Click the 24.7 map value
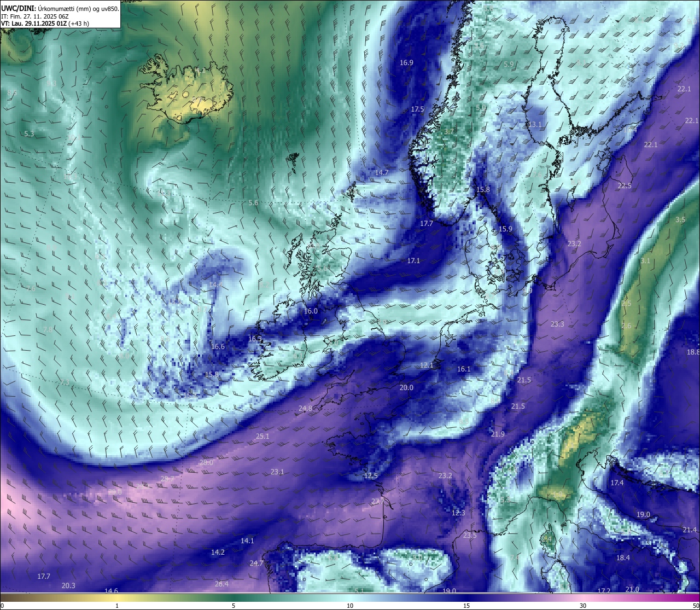 tap(256, 563)
